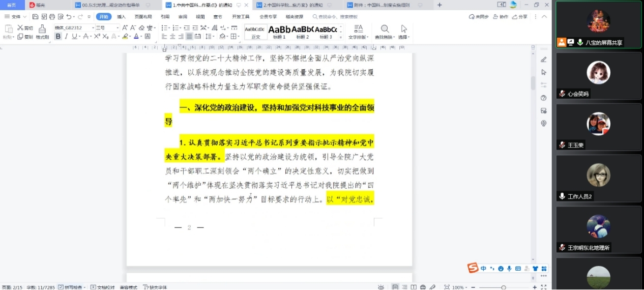Center-align the paragraph text
The image size is (644, 290).
[173, 37]
